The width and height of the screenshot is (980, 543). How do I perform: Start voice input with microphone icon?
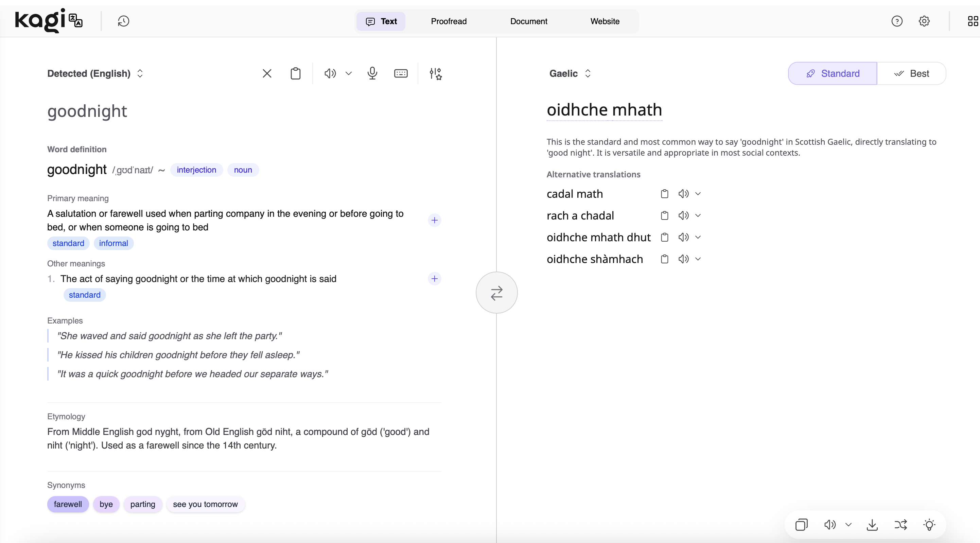click(x=372, y=73)
